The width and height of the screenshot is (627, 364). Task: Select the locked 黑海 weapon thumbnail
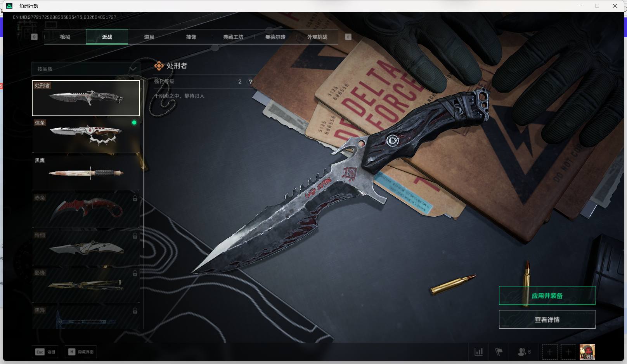click(x=86, y=317)
